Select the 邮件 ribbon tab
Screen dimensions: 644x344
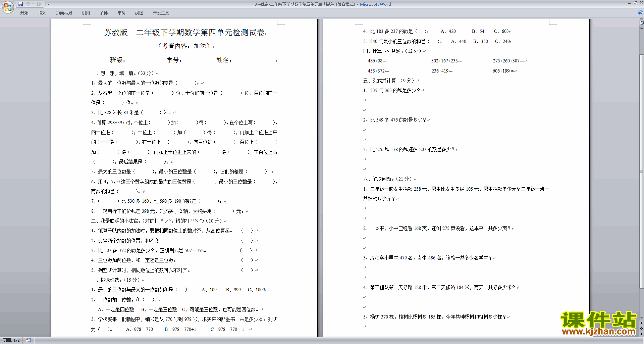104,13
